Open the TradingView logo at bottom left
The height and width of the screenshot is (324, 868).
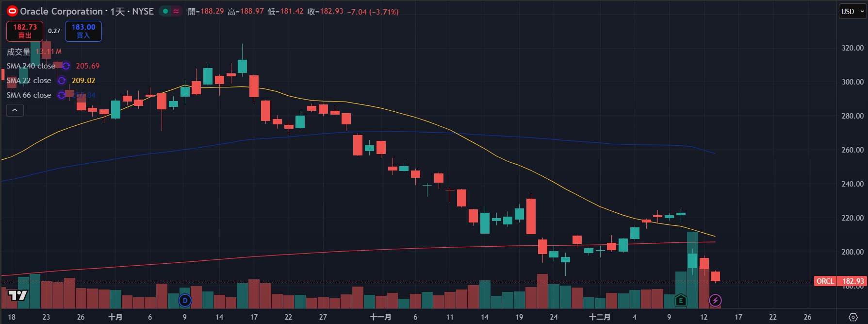click(17, 295)
